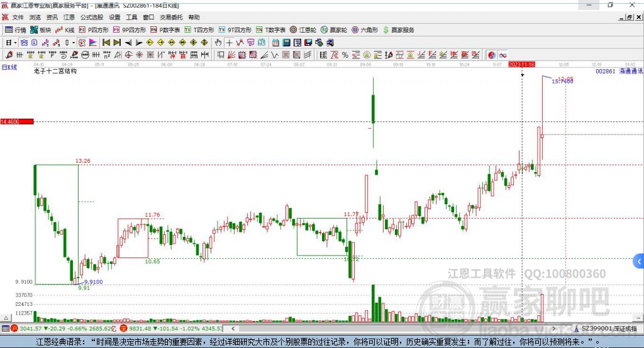Open the T数字表 number table
Image resolution: width=644 pixels, height=348 pixels.
270,30
